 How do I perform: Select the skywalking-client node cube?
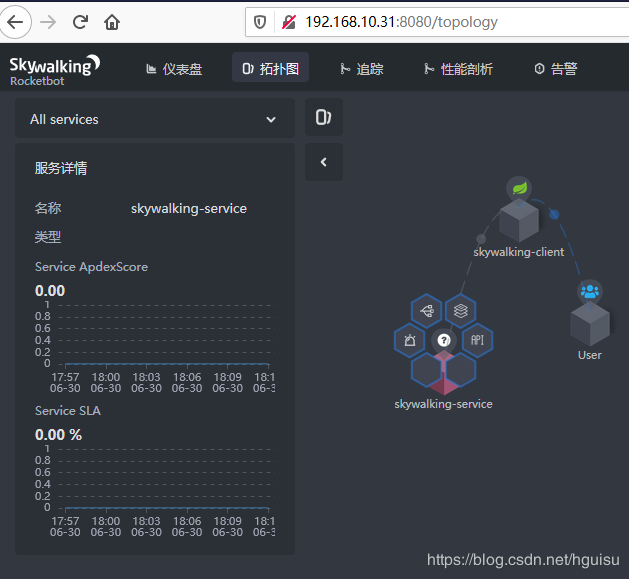coord(519,220)
